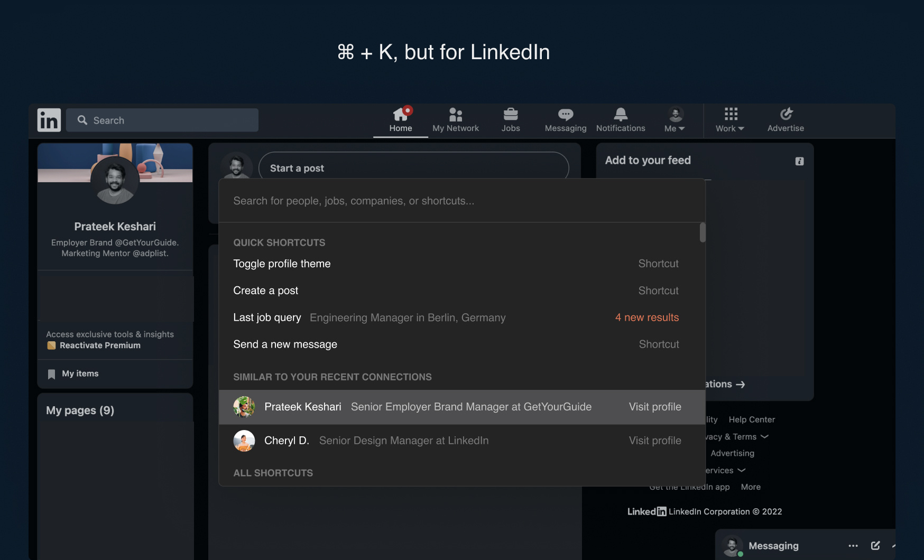This screenshot has width=924, height=560.
Task: Expand the Business Services chevron
Action: [x=742, y=470]
